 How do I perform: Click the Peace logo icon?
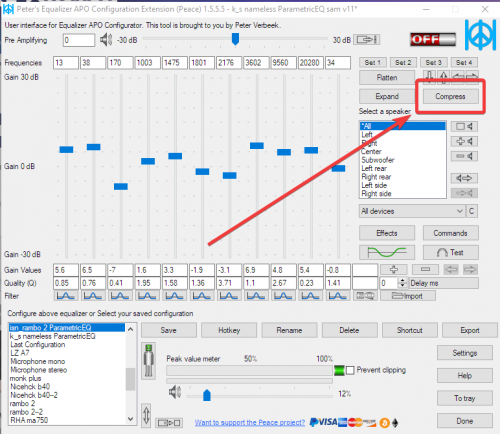click(480, 35)
